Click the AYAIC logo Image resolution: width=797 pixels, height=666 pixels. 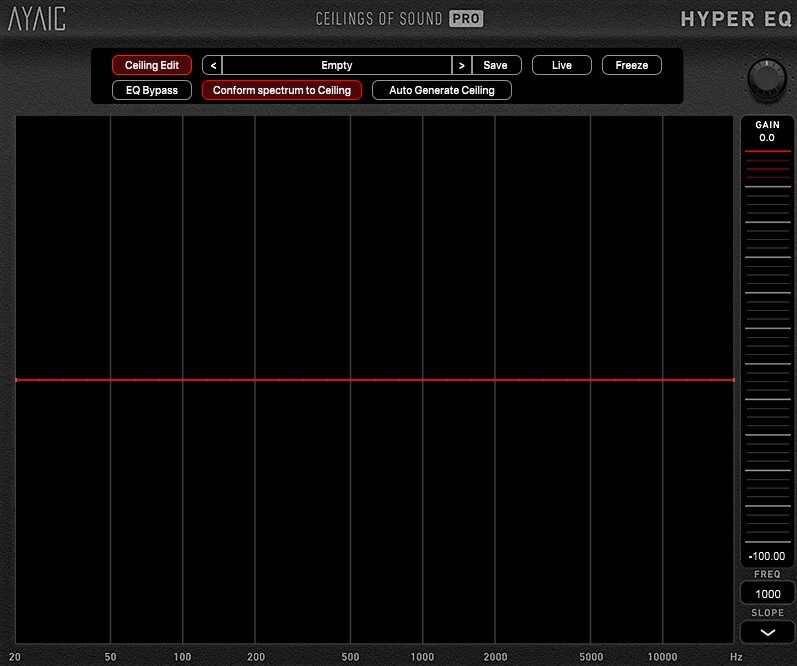pos(39,19)
